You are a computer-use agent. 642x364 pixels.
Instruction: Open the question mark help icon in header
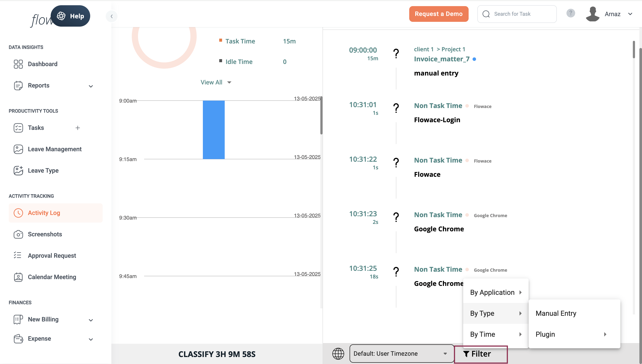570,13
